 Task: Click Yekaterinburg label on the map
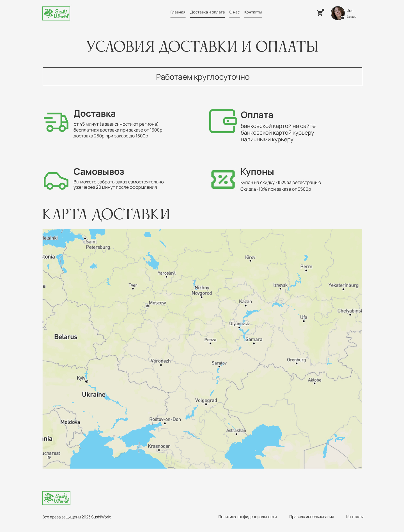pyautogui.click(x=343, y=285)
